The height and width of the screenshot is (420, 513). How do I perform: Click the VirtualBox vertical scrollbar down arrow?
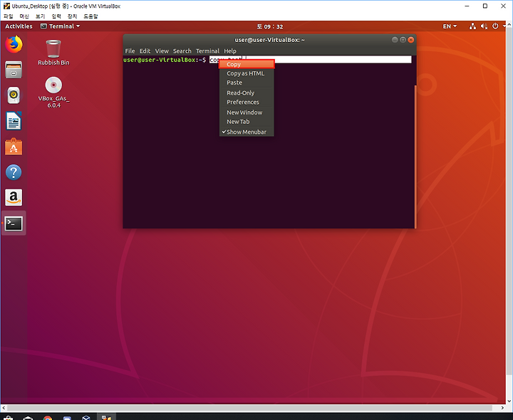509,401
